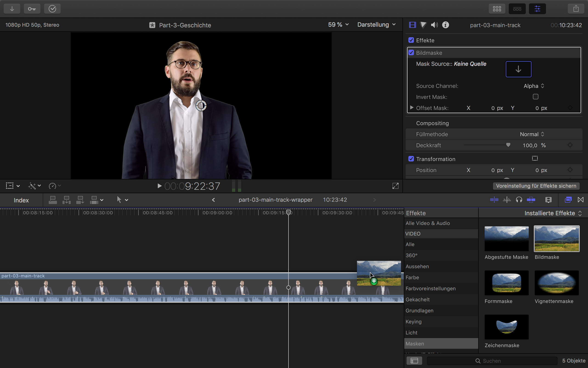
Task: Toggle the effects browser icon
Action: 568,200
